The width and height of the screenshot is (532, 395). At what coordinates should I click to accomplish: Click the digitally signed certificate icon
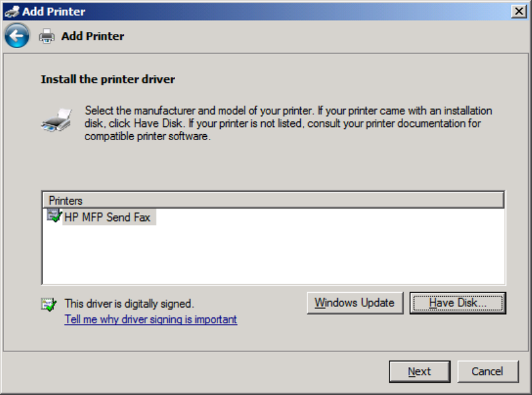49,304
